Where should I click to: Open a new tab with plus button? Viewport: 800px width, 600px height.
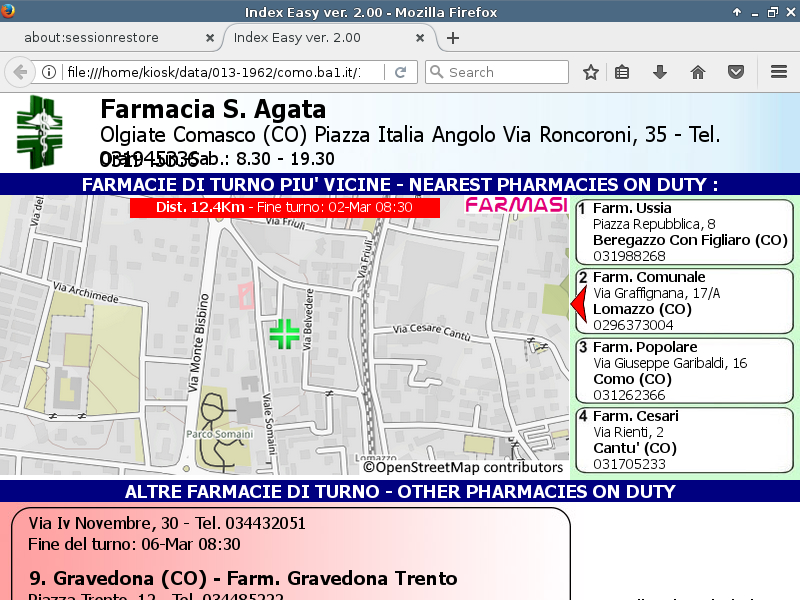pos(453,38)
